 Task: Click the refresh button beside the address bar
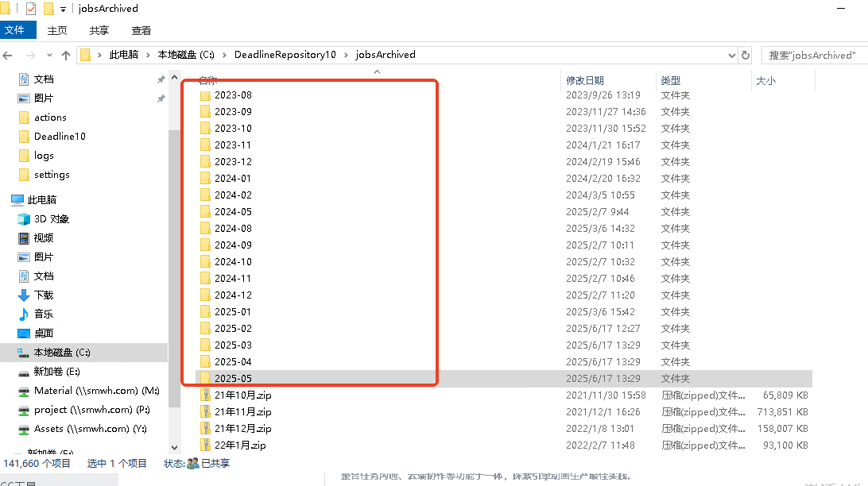pyautogui.click(x=746, y=56)
